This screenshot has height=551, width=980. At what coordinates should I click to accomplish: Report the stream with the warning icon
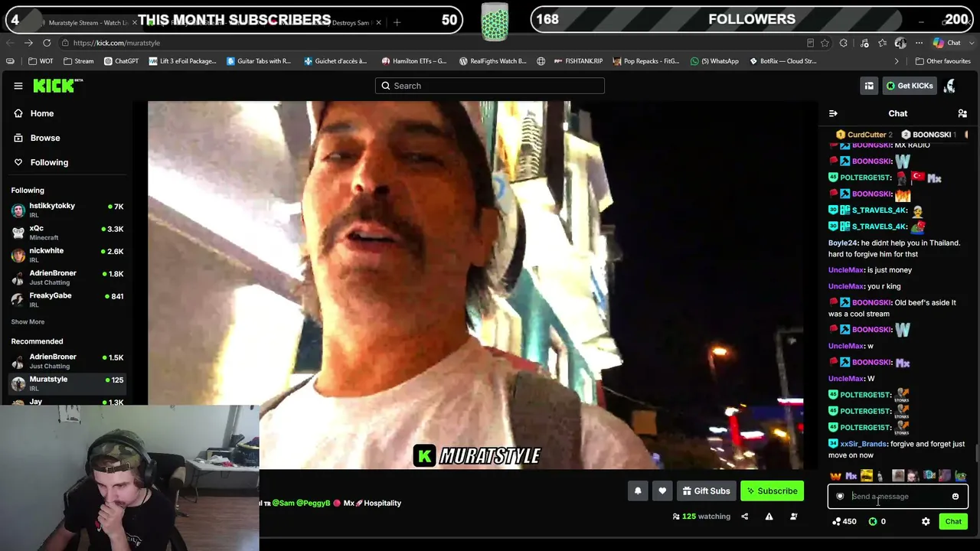(x=769, y=517)
